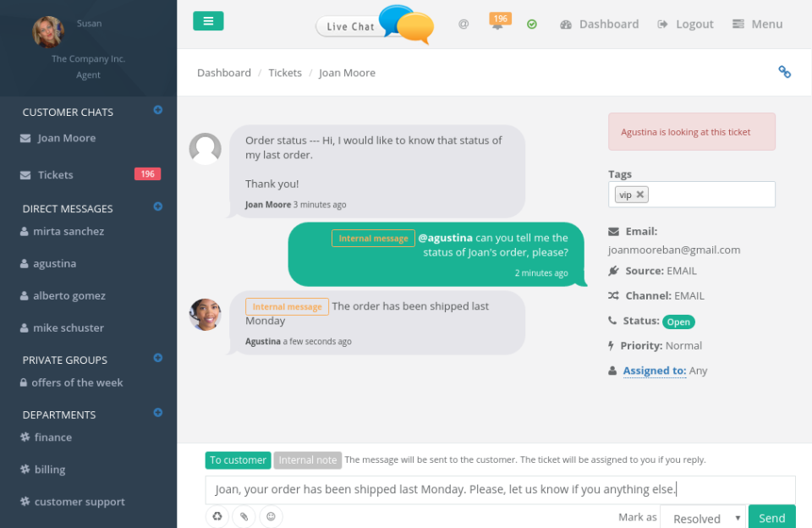Remove the vip tag with its x
812x528 pixels.
[639, 194]
